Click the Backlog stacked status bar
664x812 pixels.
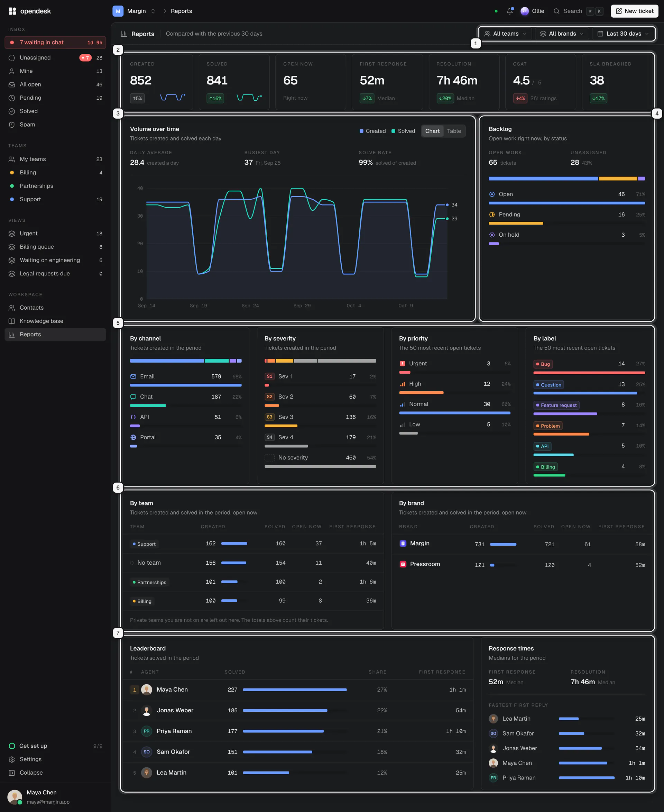click(566, 179)
